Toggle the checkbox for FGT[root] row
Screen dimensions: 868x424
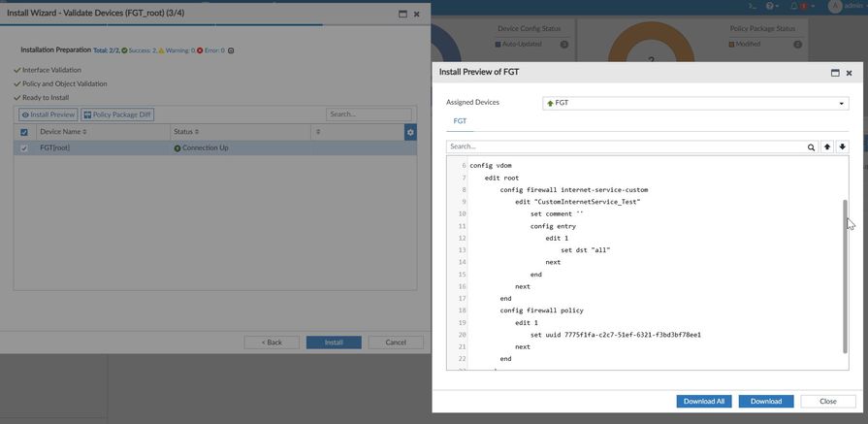[24, 148]
